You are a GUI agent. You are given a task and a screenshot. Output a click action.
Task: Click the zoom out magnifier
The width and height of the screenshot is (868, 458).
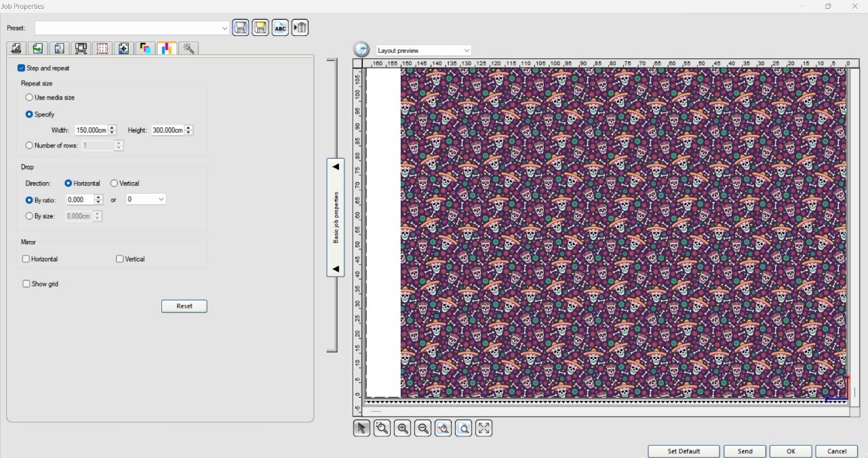(422, 428)
